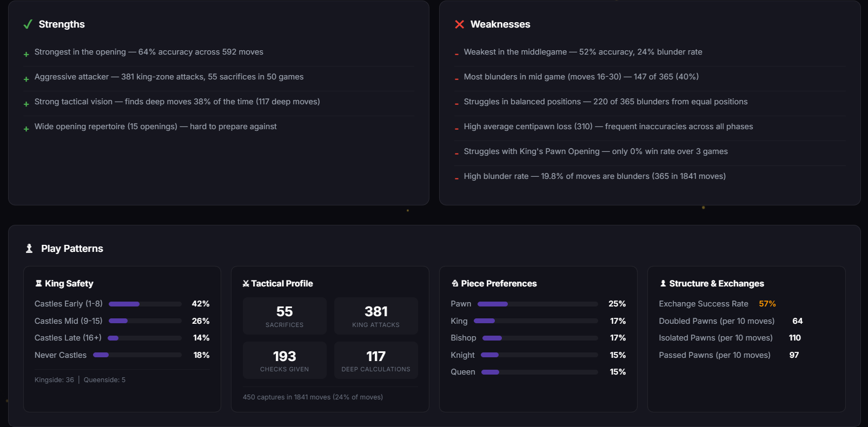Select the 55 Sacrifices stat card
This screenshot has width=868, height=427.
(284, 316)
